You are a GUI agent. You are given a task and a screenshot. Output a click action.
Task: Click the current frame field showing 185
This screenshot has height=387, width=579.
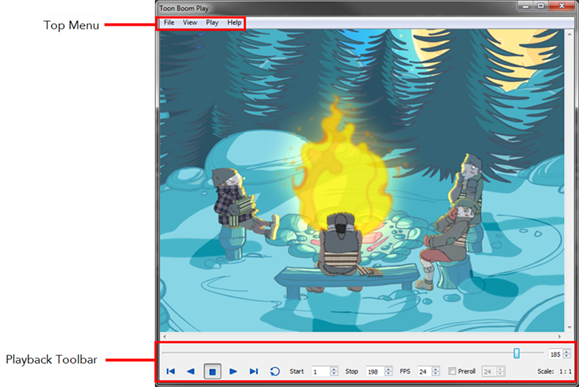click(556, 354)
